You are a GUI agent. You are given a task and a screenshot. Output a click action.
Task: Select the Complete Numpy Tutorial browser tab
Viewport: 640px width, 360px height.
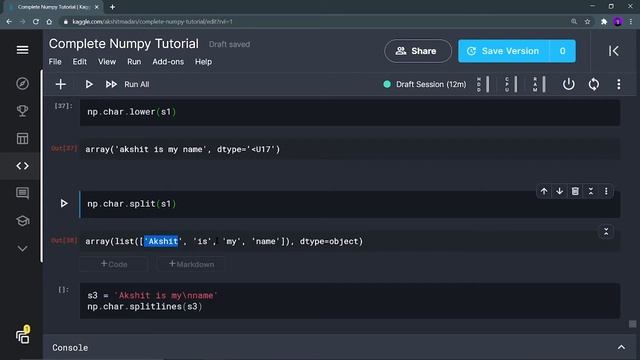point(52,7)
